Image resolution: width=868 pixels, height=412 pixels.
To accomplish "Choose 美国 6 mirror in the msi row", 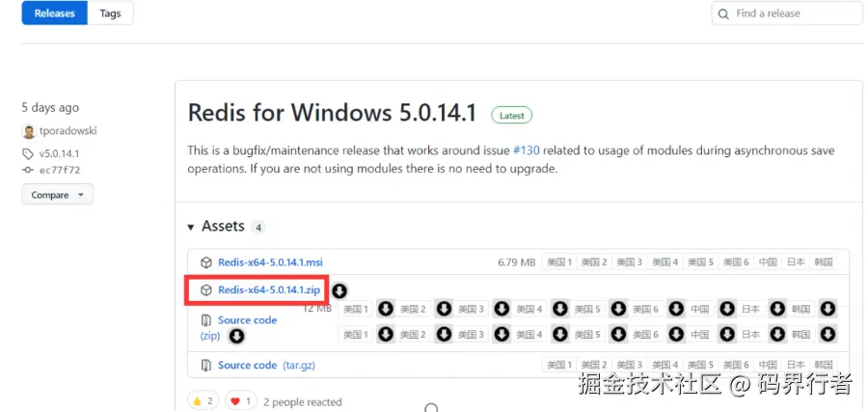I will pos(736,261).
